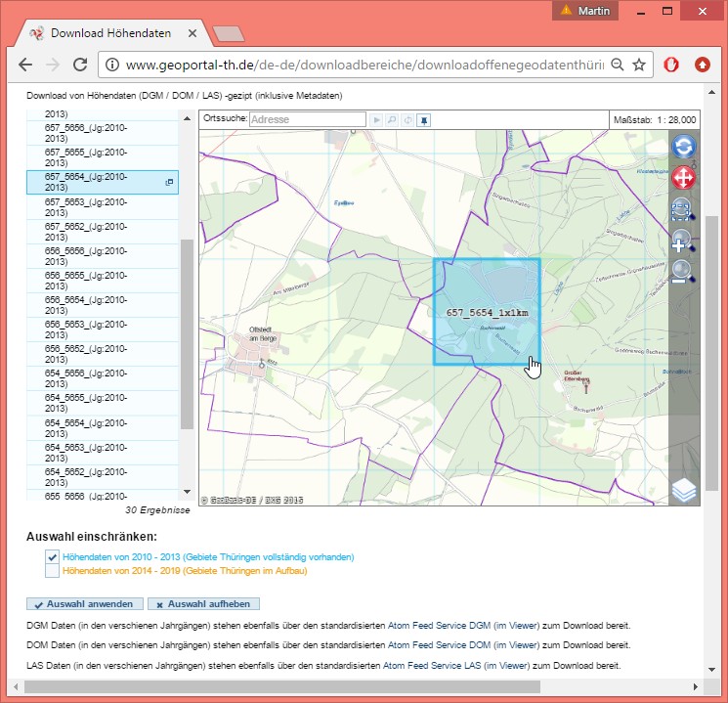Click the zoom out magnifier icon
Viewport: 728px width, 703px height.
[682, 274]
